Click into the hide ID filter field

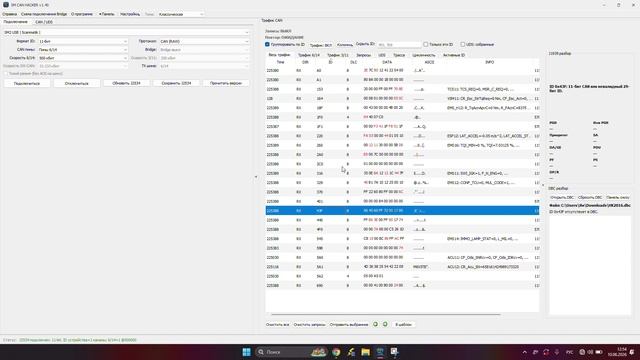[399, 44]
